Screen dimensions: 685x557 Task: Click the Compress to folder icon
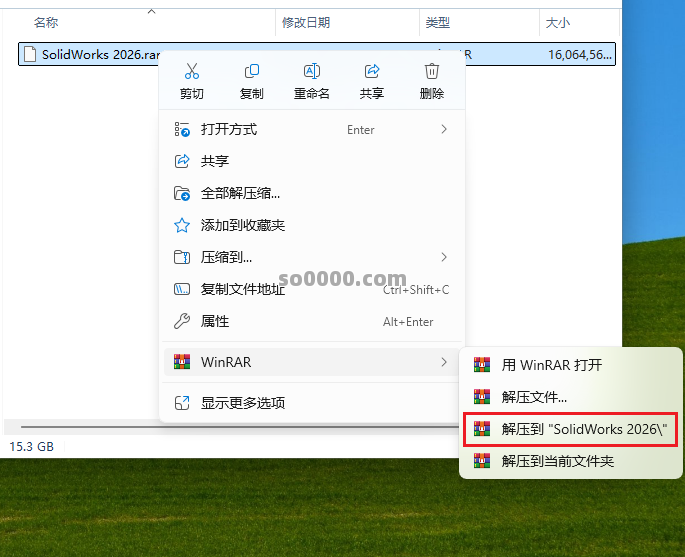coord(182,257)
